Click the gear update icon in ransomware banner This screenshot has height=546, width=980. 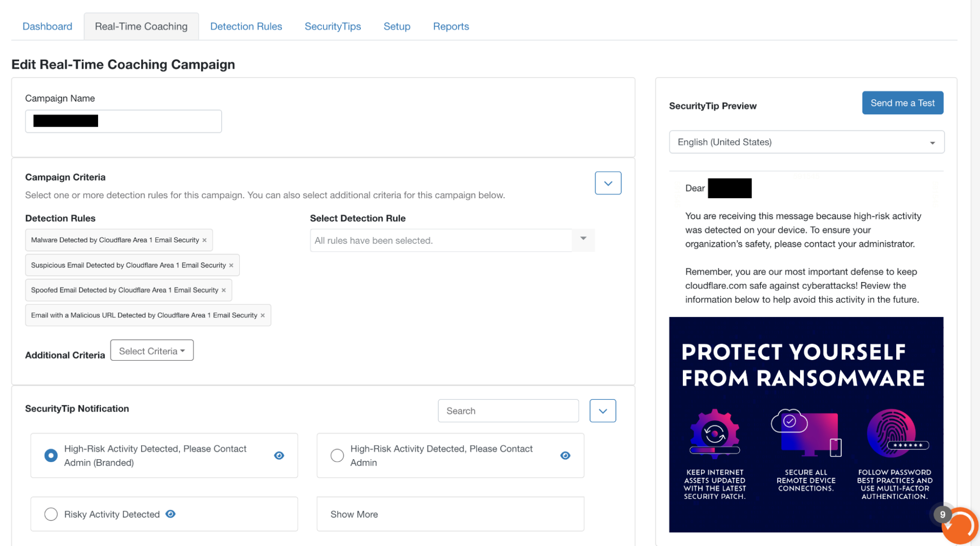coord(715,434)
